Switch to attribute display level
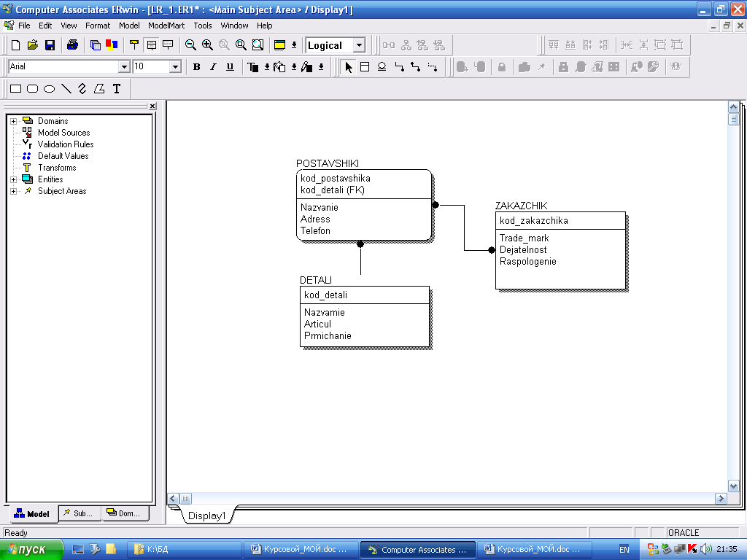 [152, 45]
